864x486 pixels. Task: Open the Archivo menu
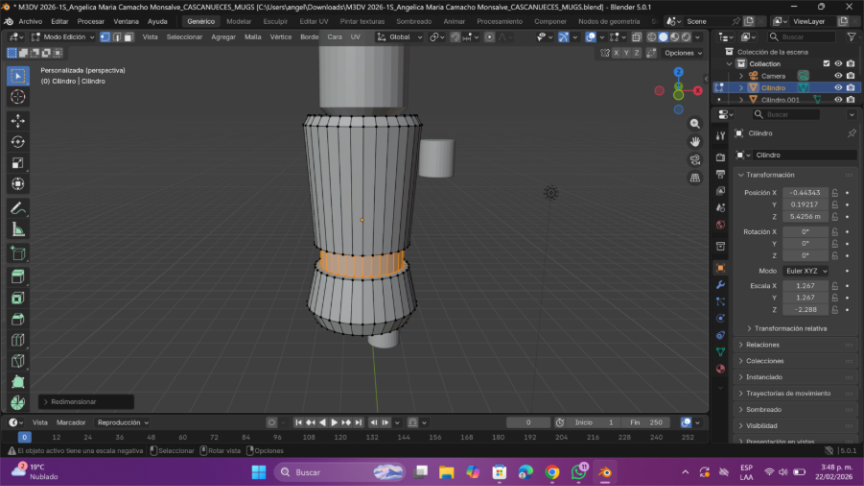coord(30,21)
